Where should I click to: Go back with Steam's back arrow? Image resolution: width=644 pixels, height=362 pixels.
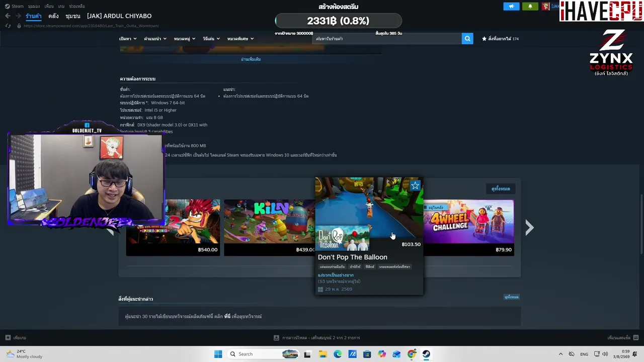point(8,16)
